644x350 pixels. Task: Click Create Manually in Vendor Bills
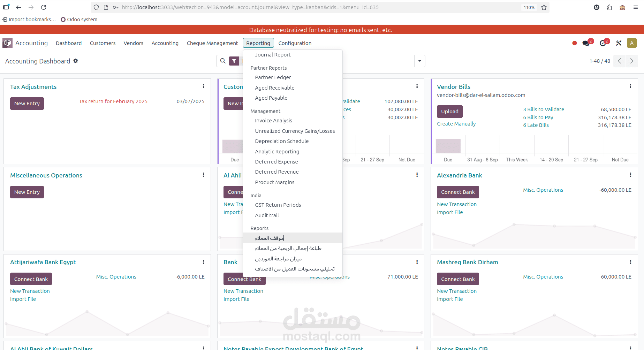(456, 124)
